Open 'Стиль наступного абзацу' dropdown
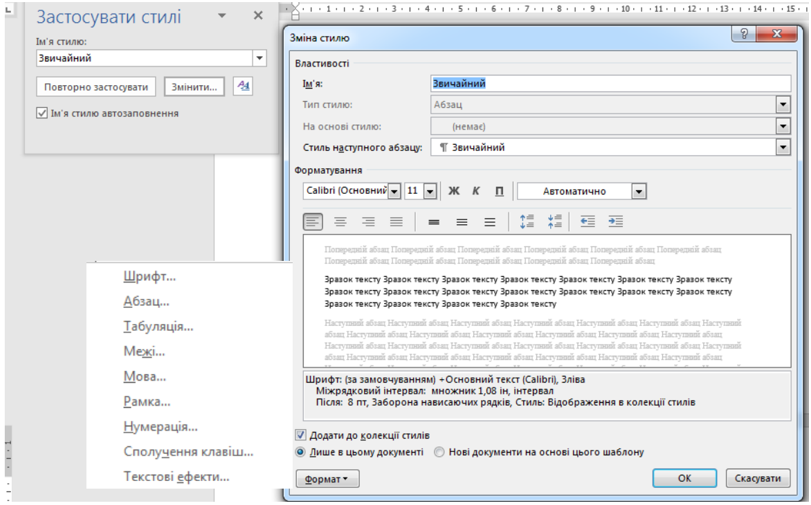The image size is (811, 505). pos(783,148)
